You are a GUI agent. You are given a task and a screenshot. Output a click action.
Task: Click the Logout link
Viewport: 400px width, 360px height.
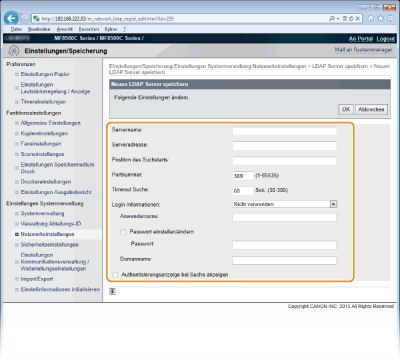(386, 39)
